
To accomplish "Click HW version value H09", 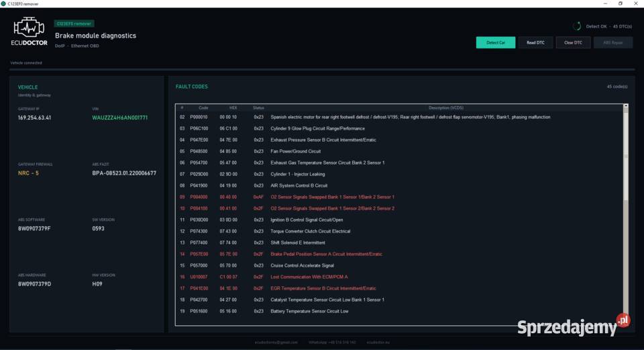I will [x=97, y=284].
